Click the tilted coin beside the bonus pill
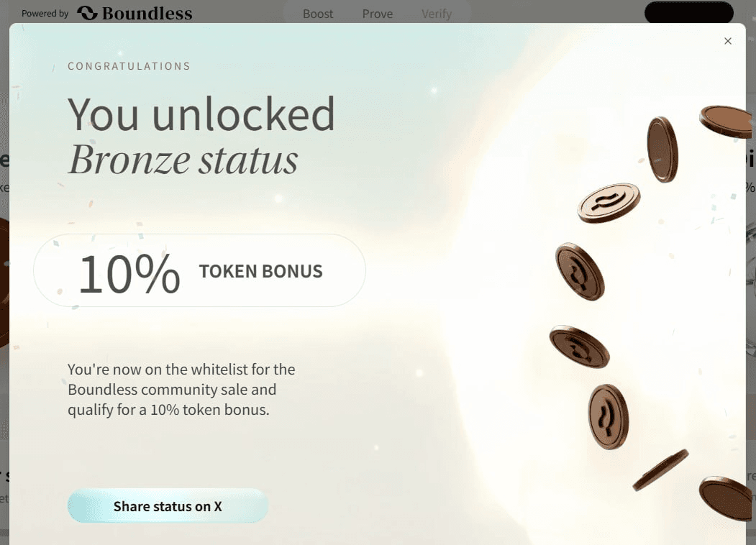The width and height of the screenshot is (756, 545). [580, 271]
